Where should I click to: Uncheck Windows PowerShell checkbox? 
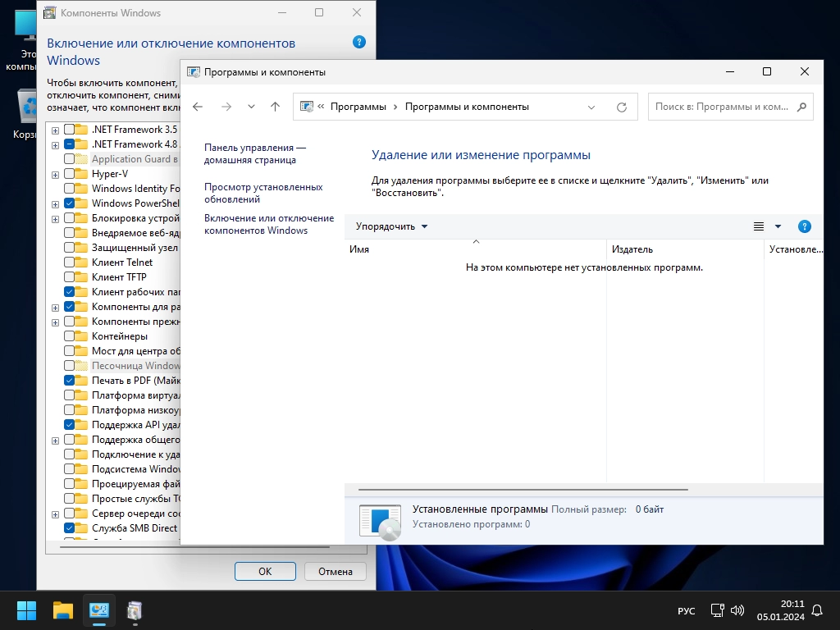pos(69,203)
